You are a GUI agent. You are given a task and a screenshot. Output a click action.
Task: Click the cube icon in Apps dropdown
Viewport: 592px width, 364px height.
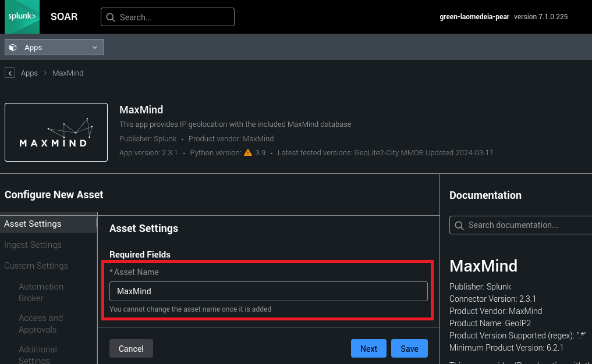[x=13, y=48]
